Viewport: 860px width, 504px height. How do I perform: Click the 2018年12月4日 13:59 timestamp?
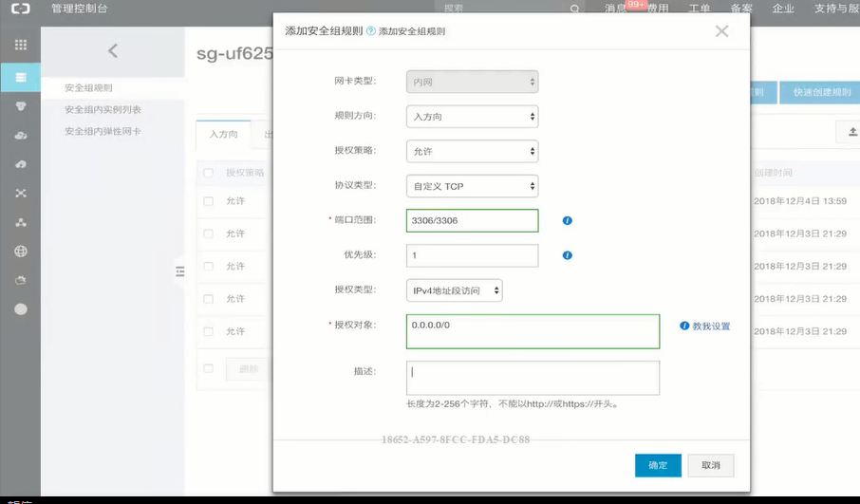800,201
